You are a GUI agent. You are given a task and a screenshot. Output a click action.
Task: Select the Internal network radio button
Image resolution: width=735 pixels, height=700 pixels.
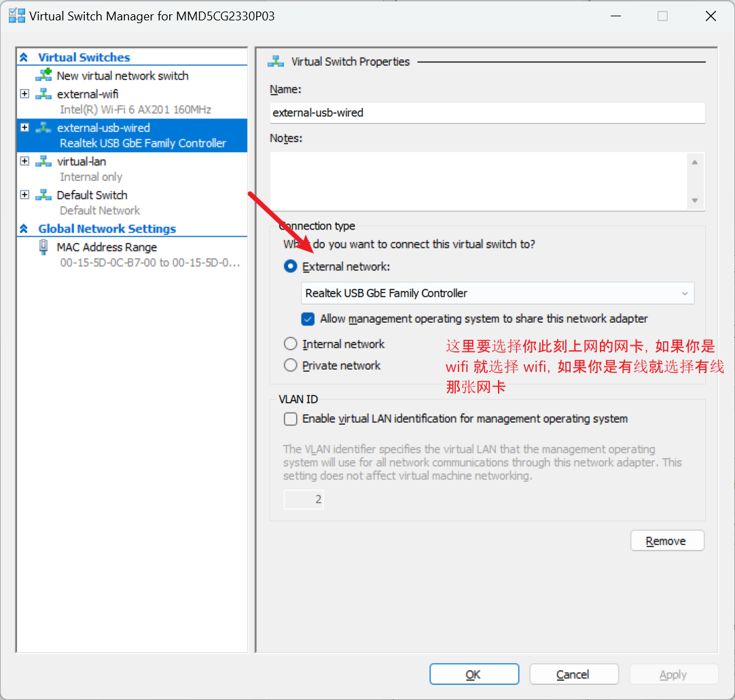tap(291, 344)
